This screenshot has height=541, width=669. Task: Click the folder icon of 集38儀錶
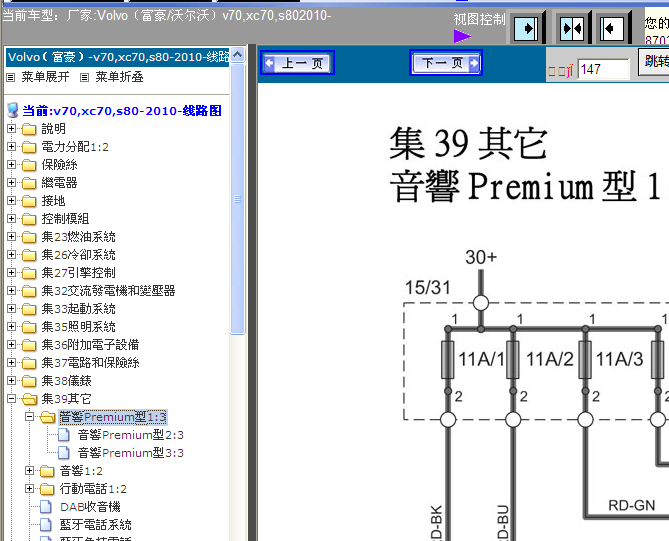click(x=29, y=381)
